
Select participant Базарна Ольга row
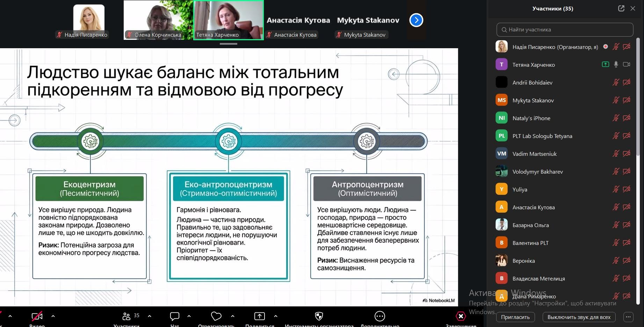(563, 225)
